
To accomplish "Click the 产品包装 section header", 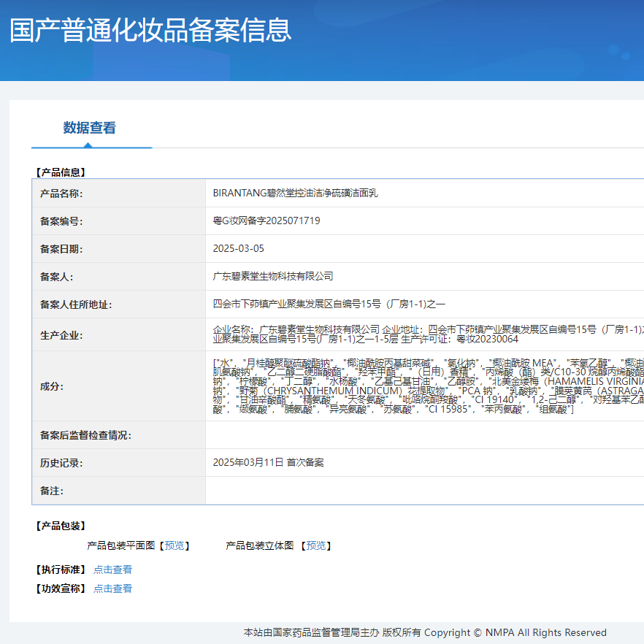I will click(61, 524).
